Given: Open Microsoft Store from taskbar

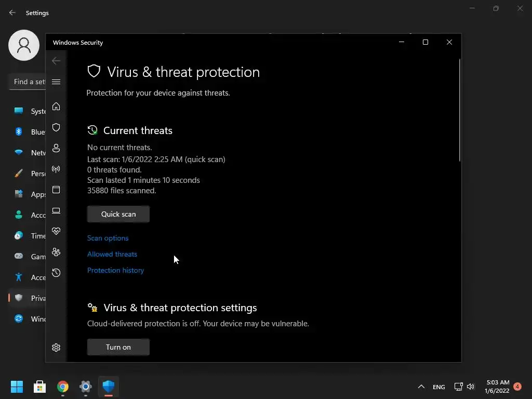Looking at the screenshot, I should [39, 387].
